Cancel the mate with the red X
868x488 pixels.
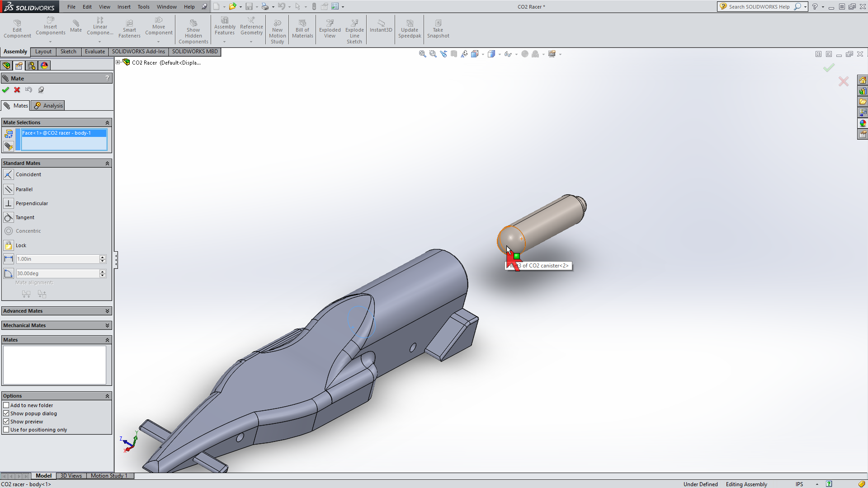[17, 89]
